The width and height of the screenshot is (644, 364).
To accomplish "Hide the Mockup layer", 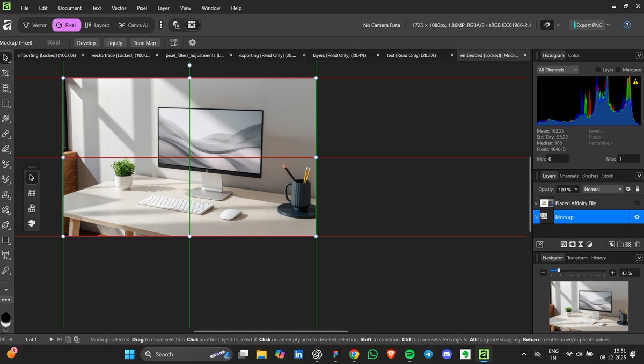I will coord(637,217).
